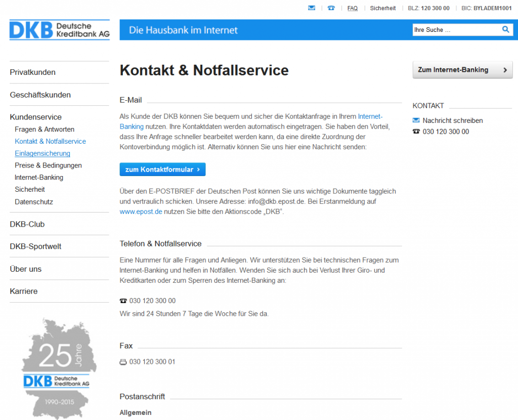Image resolution: width=518 pixels, height=420 pixels.
Task: Open Fragen & Antworten
Action: tap(45, 129)
